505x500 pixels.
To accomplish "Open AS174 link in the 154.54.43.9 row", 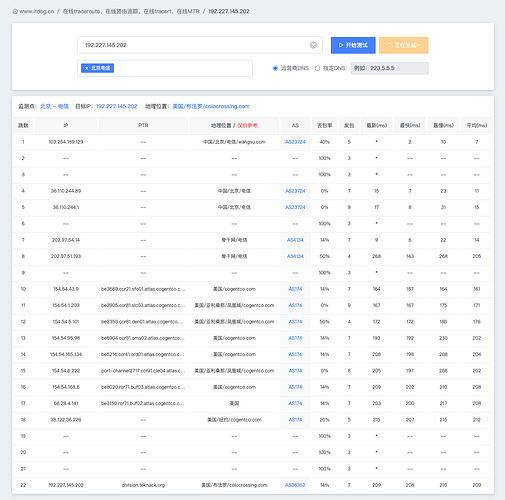I will pyautogui.click(x=295, y=289).
